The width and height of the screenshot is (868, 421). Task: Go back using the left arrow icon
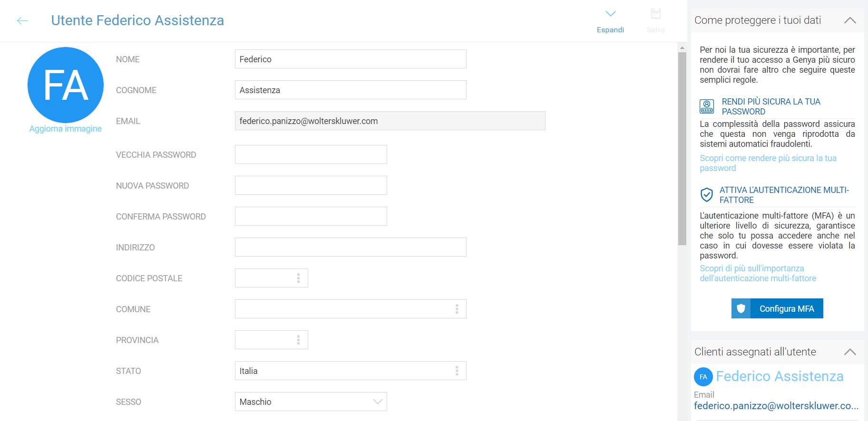click(22, 20)
